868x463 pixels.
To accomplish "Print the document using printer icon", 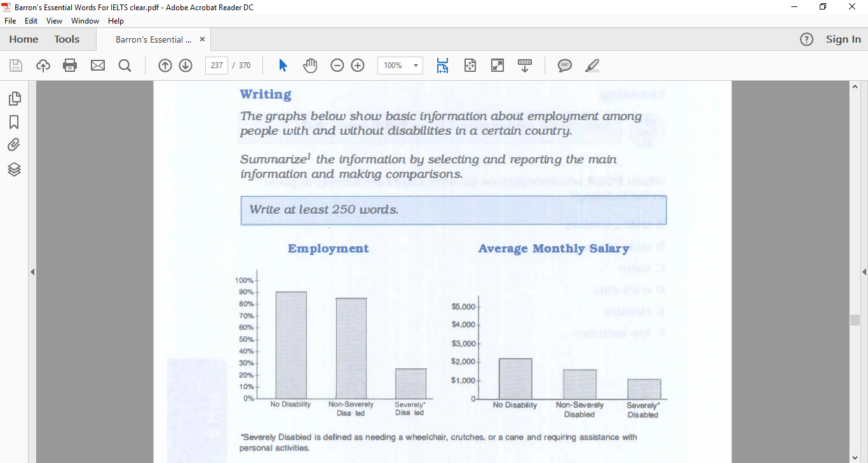I will click(70, 66).
